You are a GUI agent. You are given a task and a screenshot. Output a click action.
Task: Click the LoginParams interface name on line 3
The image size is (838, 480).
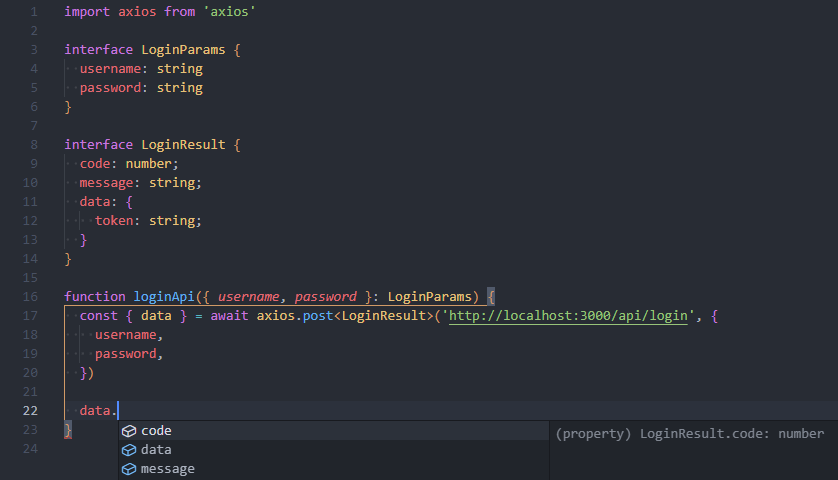pos(183,50)
